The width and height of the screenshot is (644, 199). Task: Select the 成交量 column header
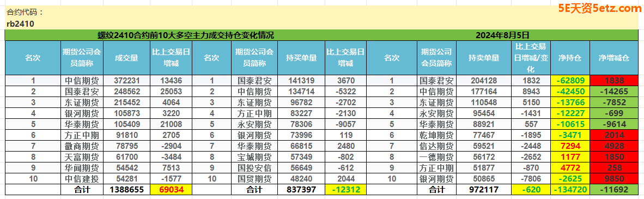(126, 58)
